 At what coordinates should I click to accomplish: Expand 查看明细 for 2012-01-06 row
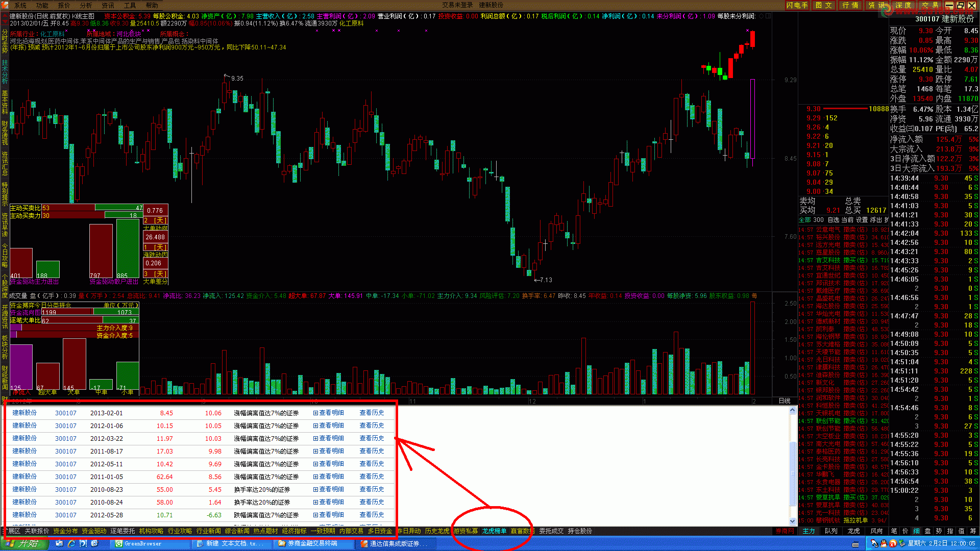tap(329, 425)
